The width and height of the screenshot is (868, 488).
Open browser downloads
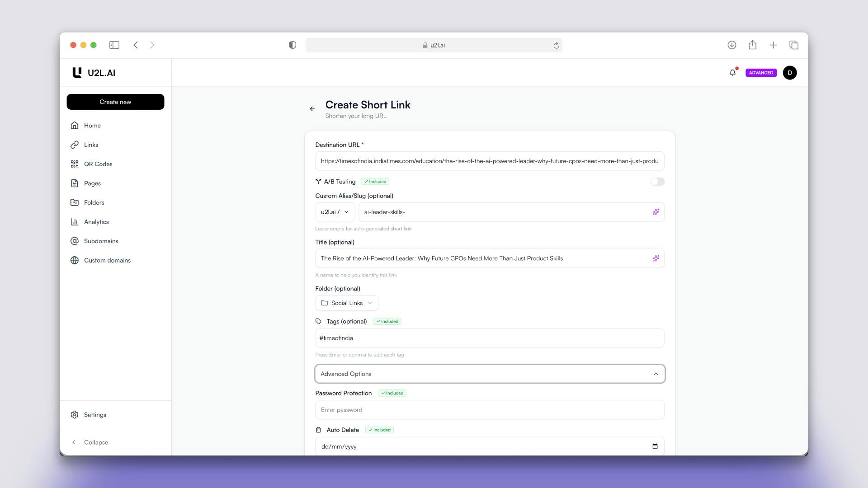point(732,45)
